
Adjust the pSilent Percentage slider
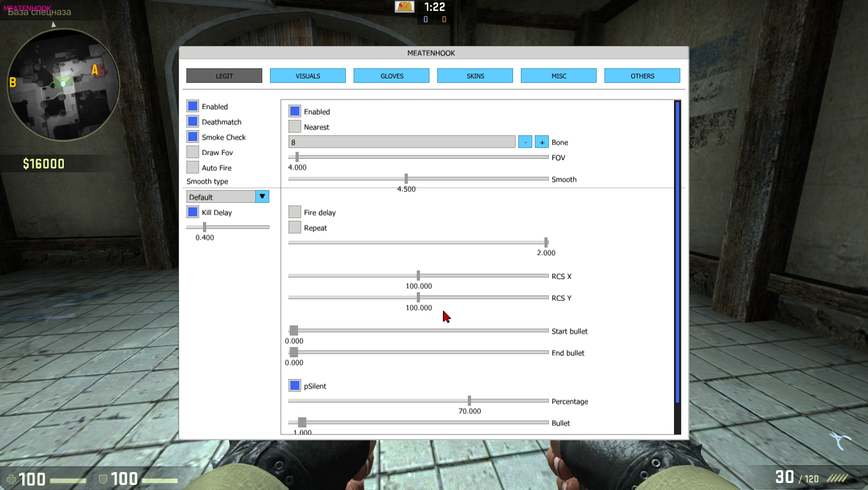[419, 401]
